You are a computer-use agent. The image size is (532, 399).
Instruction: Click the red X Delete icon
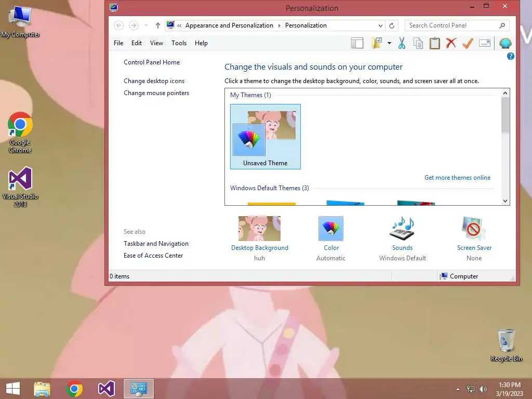coord(451,43)
